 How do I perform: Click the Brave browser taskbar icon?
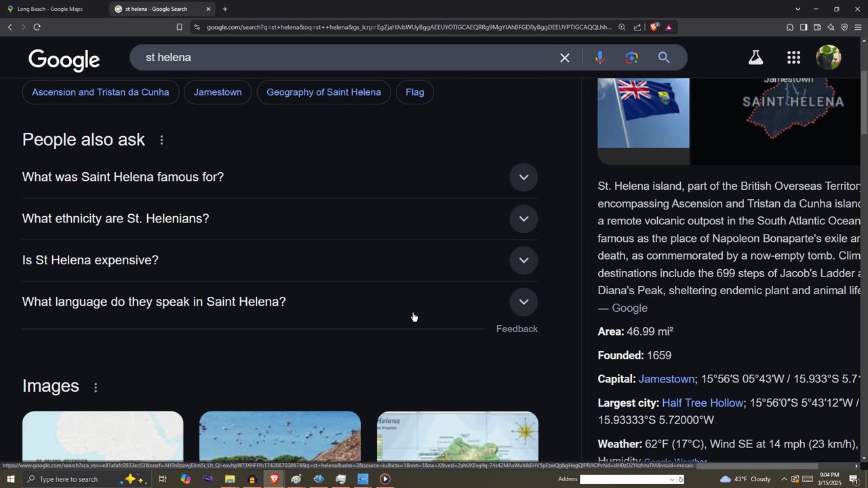tap(274, 479)
